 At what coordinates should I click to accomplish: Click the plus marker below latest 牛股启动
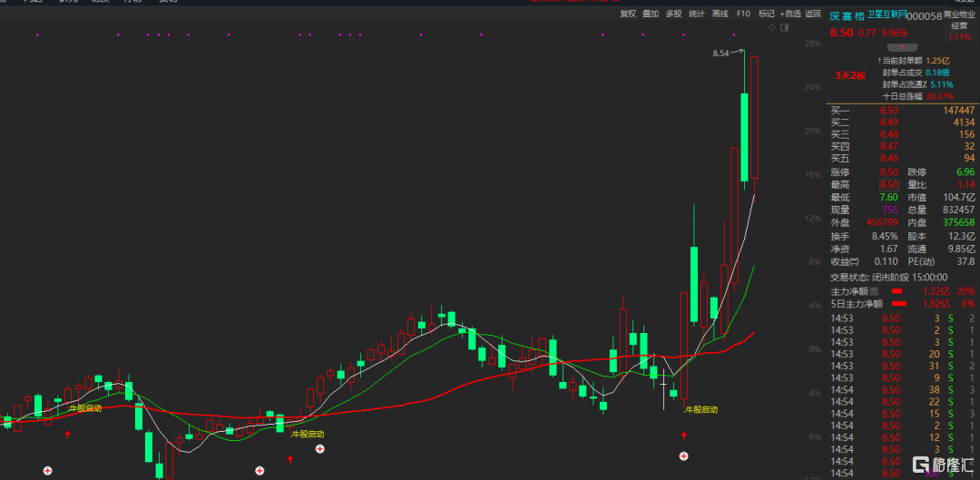684,456
